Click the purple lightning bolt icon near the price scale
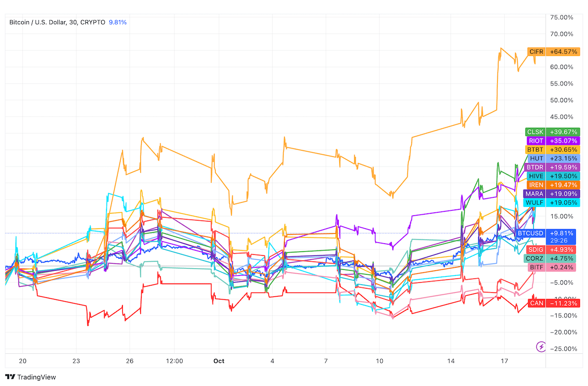Viewport: 588px width, 386px height. pyautogui.click(x=542, y=346)
